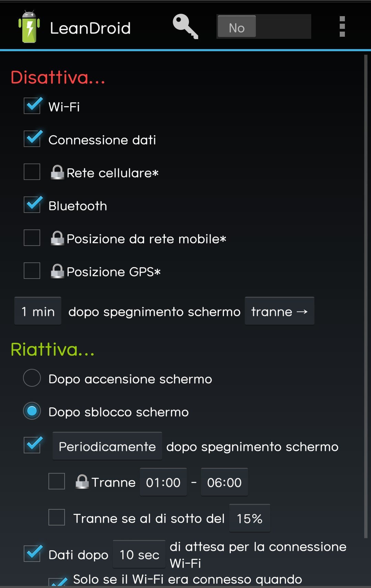Tap the padlock icon beside Posizione GPS
371x588 pixels.
tap(57, 271)
